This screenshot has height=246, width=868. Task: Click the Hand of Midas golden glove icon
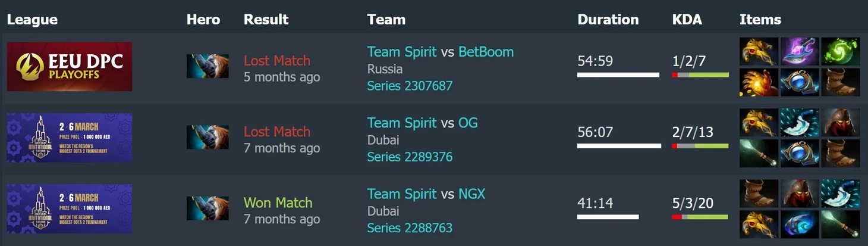coord(759,82)
